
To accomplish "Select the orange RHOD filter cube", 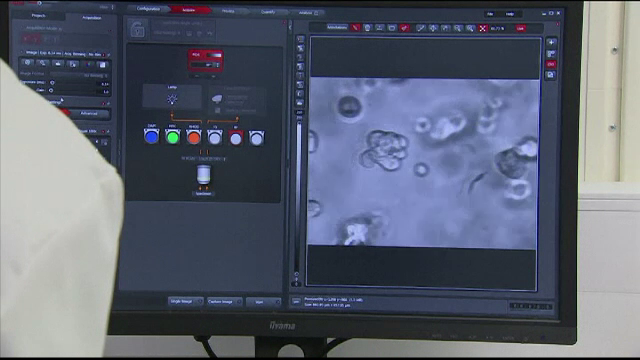I will pos(193,138).
